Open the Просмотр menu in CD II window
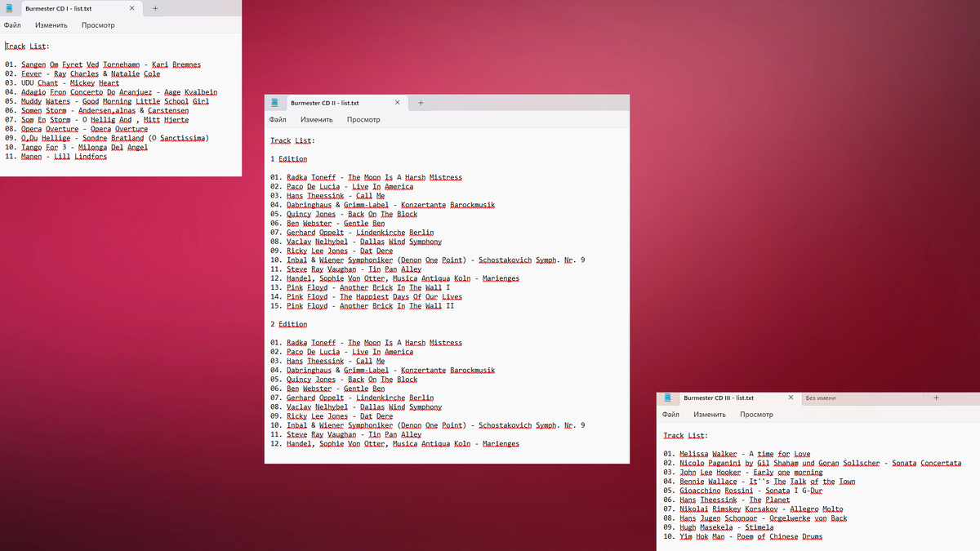The height and width of the screenshot is (551, 980). tap(363, 119)
